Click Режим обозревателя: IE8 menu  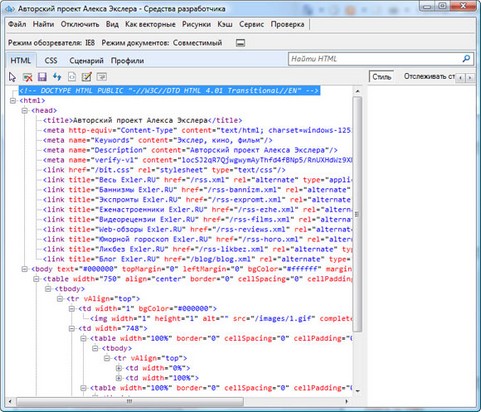tap(51, 43)
